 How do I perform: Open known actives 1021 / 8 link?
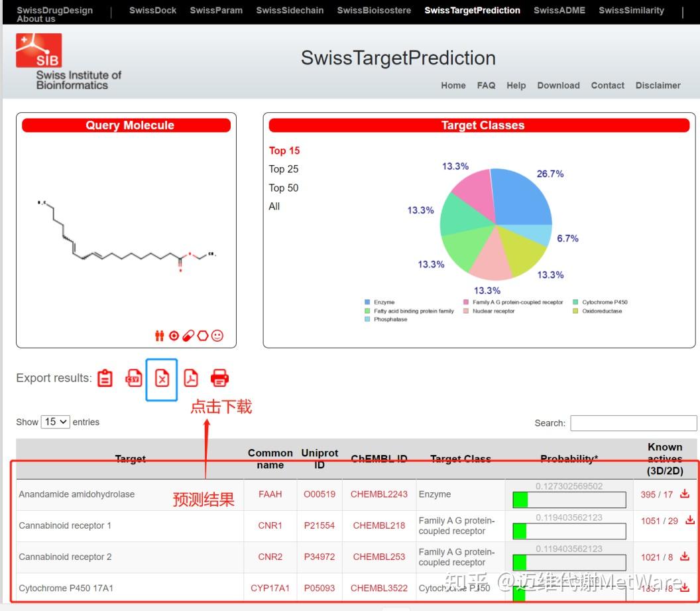pos(657,557)
